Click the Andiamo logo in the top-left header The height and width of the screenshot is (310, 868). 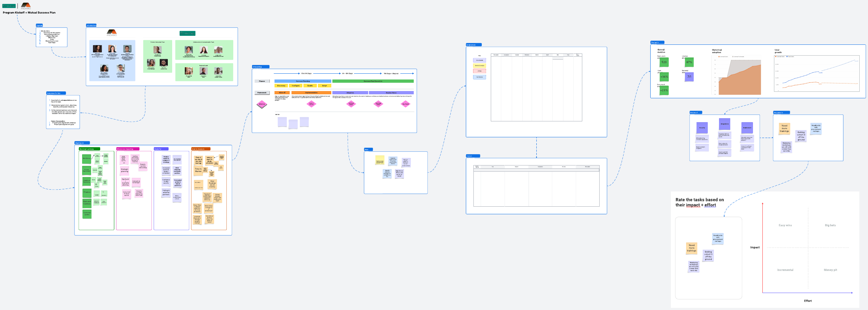tap(26, 6)
